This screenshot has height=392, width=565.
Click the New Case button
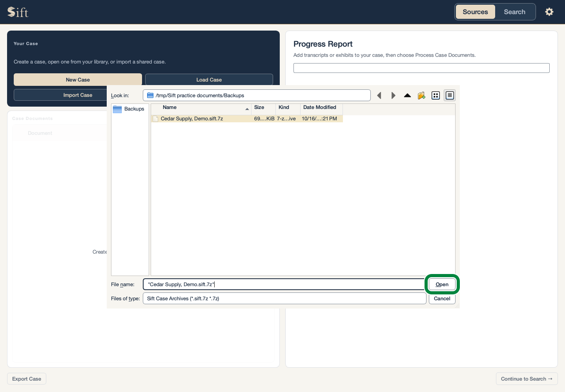78,80
